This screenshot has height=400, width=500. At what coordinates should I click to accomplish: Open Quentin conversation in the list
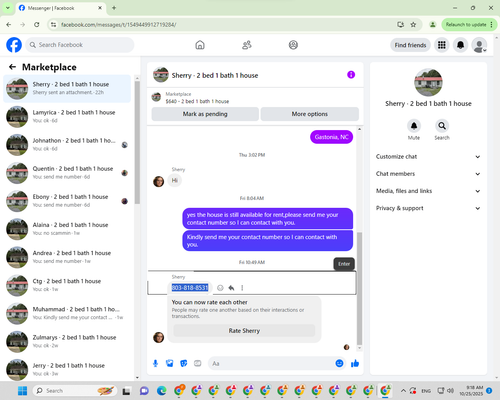coord(67,173)
